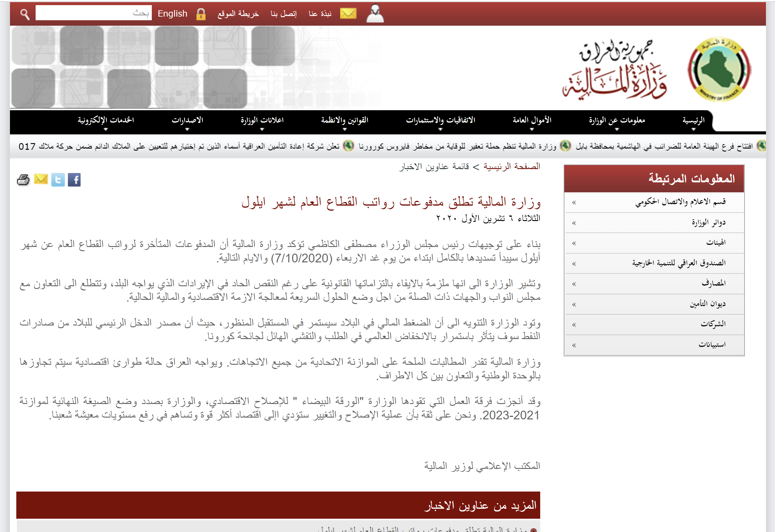Screen dimensions: 775x532
Task: Click the user avatar icon in top bar
Action: (375, 14)
